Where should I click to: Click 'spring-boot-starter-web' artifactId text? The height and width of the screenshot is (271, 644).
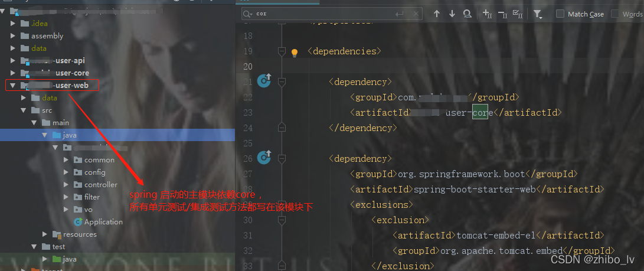pos(475,190)
